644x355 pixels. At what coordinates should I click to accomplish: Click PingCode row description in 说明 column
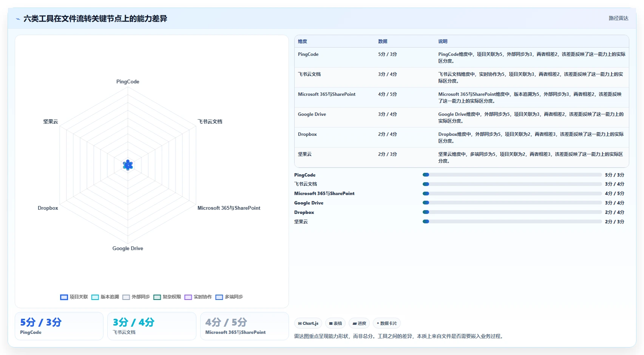coord(532,58)
